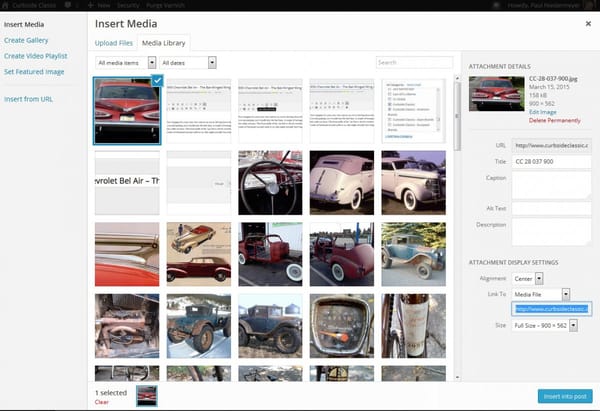Open Curbside Classic site name in admin bar

tap(34, 5)
